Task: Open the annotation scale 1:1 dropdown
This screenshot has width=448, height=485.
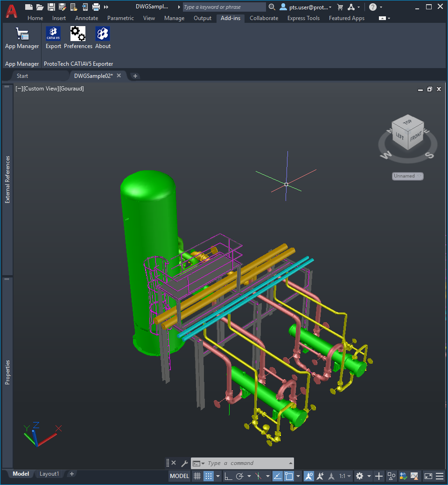Action: (345, 476)
